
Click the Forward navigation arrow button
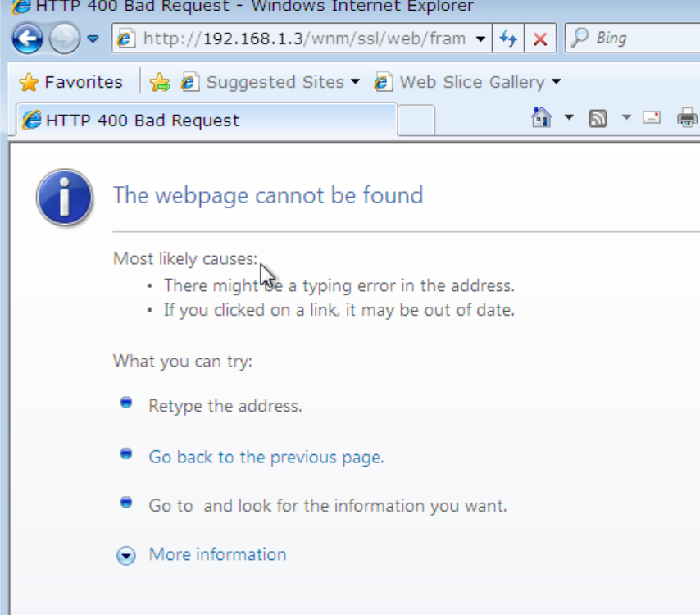point(64,39)
